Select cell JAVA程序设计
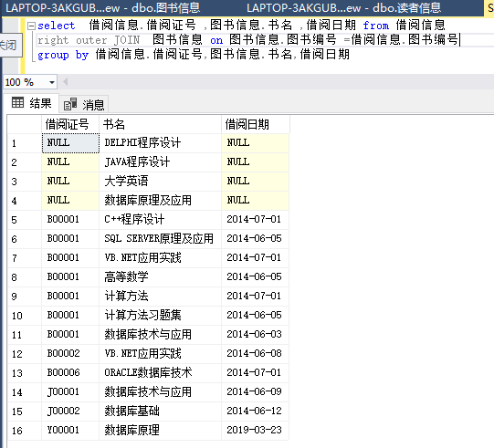This screenshot has width=494, height=448. click(161, 162)
